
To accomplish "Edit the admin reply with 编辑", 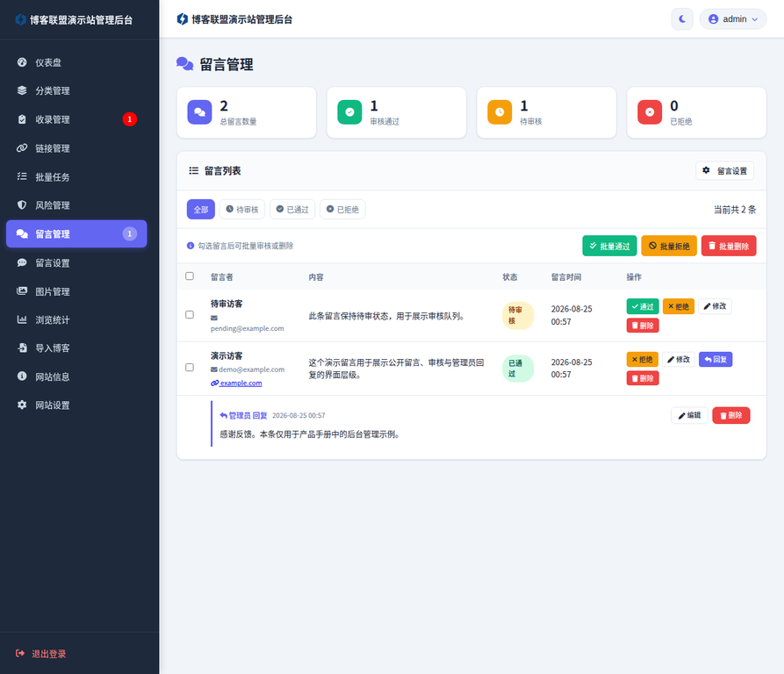I will [689, 415].
